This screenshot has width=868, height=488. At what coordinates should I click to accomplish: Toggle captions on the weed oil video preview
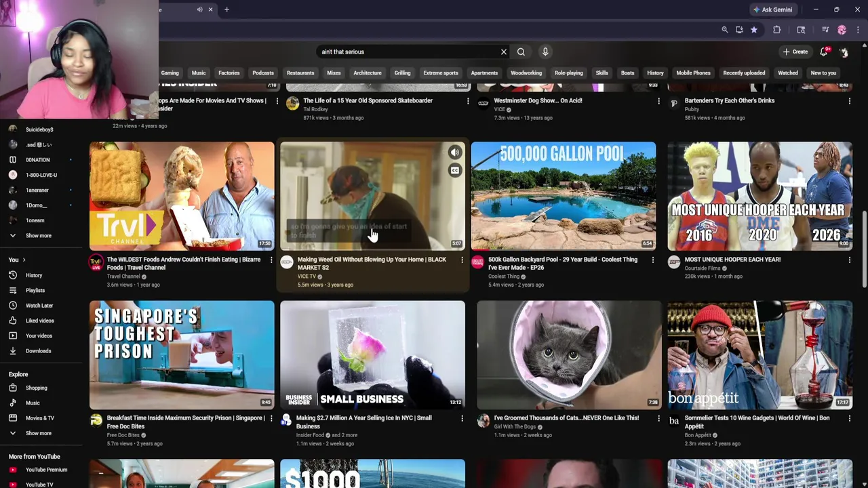[455, 170]
